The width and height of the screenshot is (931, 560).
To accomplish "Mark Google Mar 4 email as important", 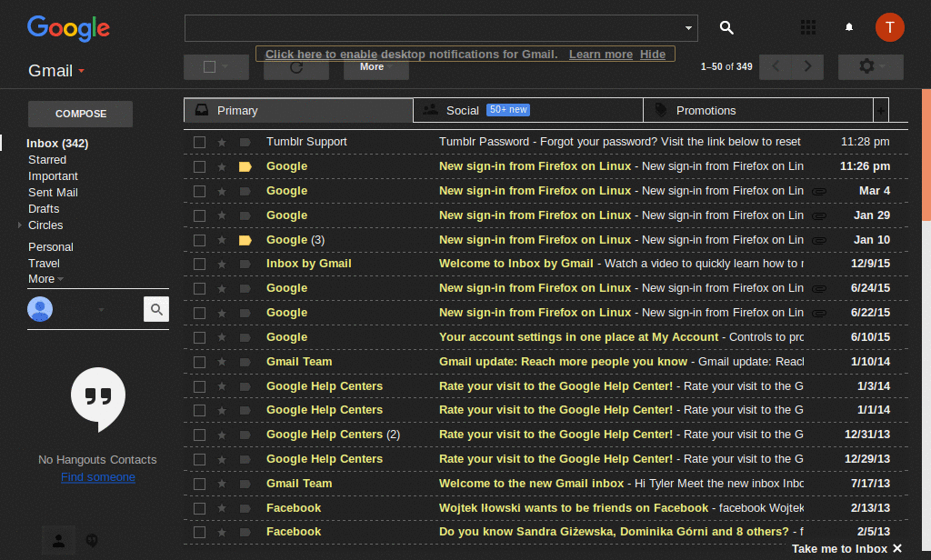I will [x=245, y=191].
